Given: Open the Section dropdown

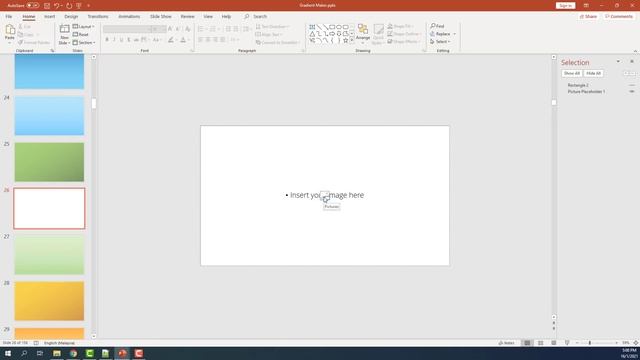Looking at the screenshot, I should tap(84, 42).
